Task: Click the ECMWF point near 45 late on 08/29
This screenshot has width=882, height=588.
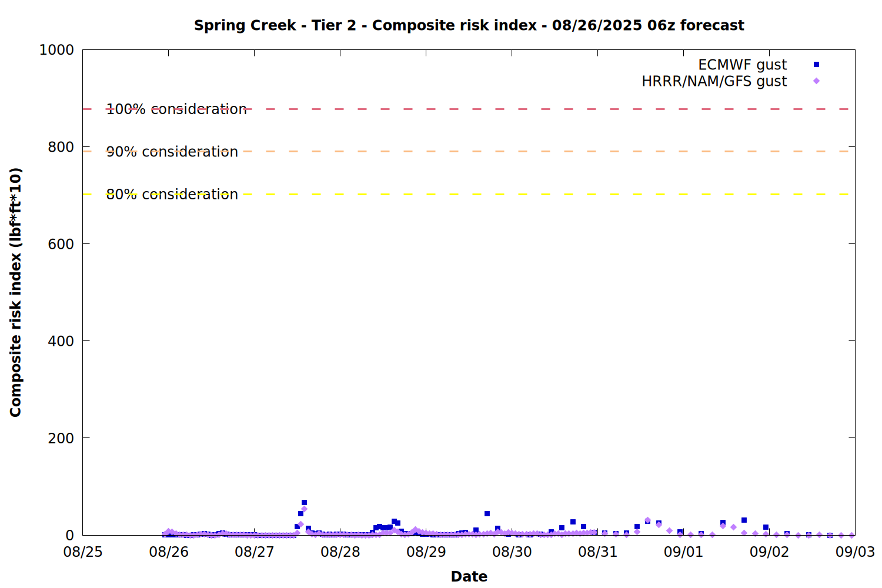Action: coord(487,513)
